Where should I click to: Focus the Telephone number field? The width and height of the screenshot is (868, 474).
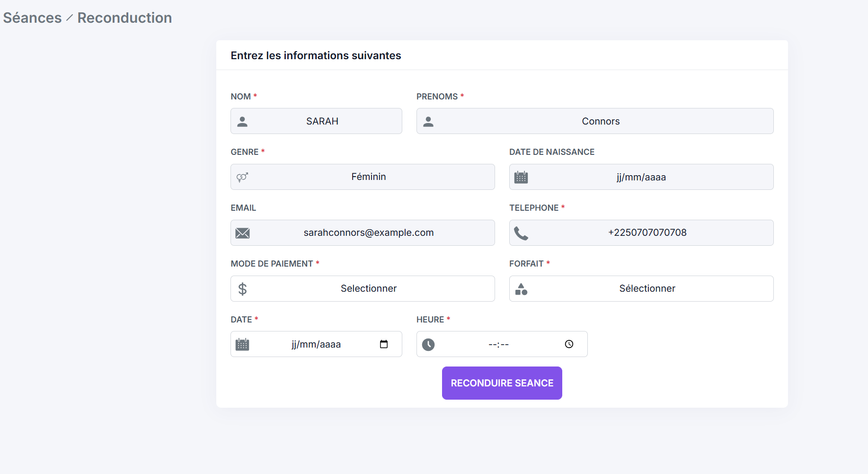[641, 233]
